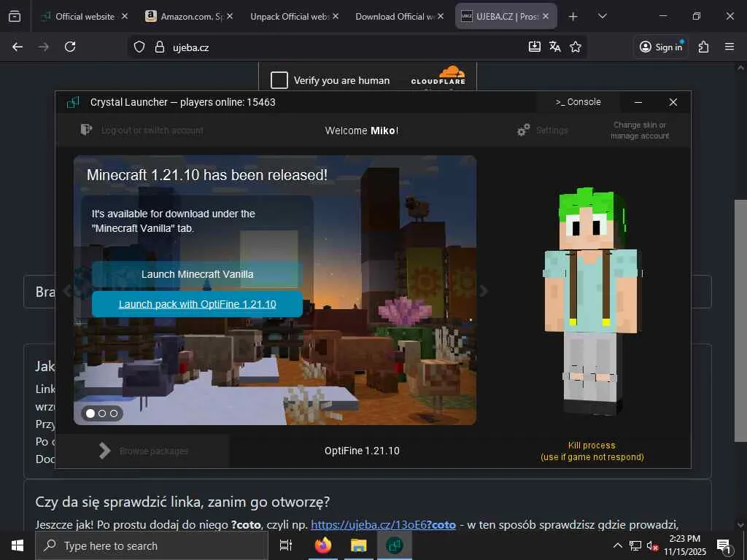The width and height of the screenshot is (747, 560).
Task: Click the log out door icon
Action: click(x=86, y=130)
